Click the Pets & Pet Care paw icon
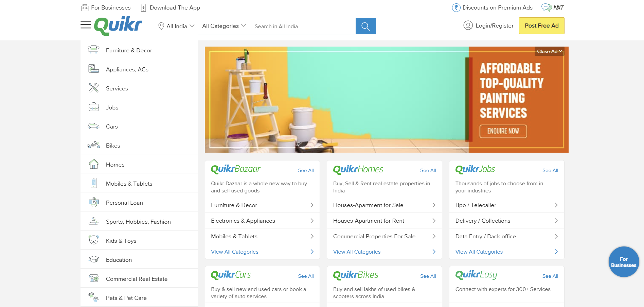 (93, 297)
